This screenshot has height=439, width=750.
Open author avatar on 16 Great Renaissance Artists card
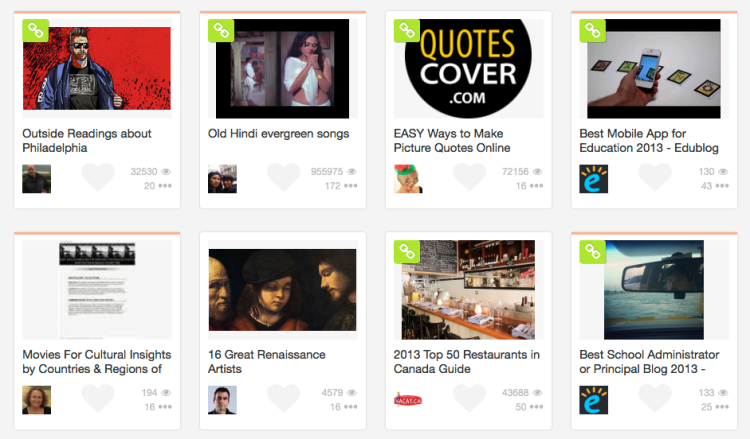click(222, 400)
